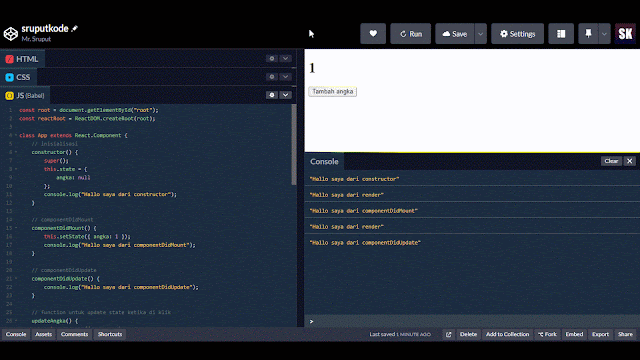Open the SK user avatar menu
This screenshot has width=640, height=360.
click(x=625, y=34)
